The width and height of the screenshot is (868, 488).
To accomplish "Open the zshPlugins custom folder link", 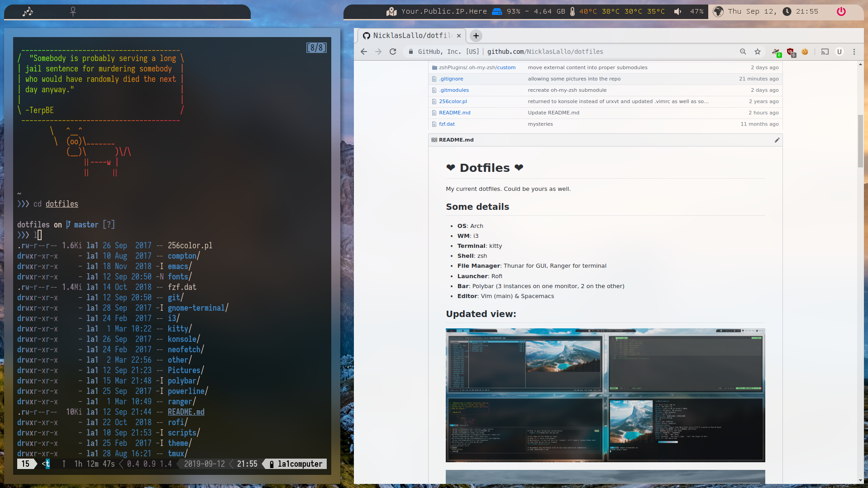I will 477,67.
